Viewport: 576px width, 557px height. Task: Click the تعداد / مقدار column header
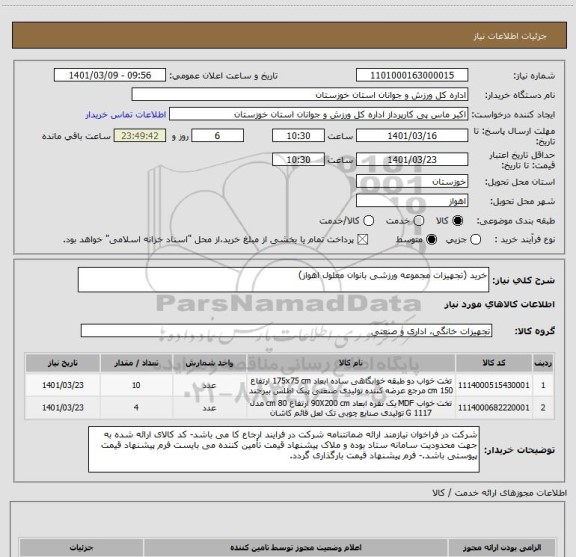point(136,363)
